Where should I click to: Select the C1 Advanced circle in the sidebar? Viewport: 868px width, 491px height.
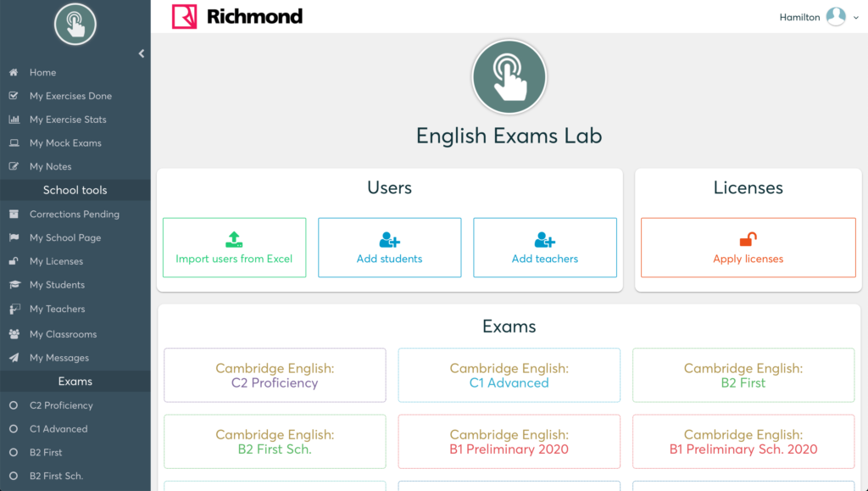(x=14, y=429)
